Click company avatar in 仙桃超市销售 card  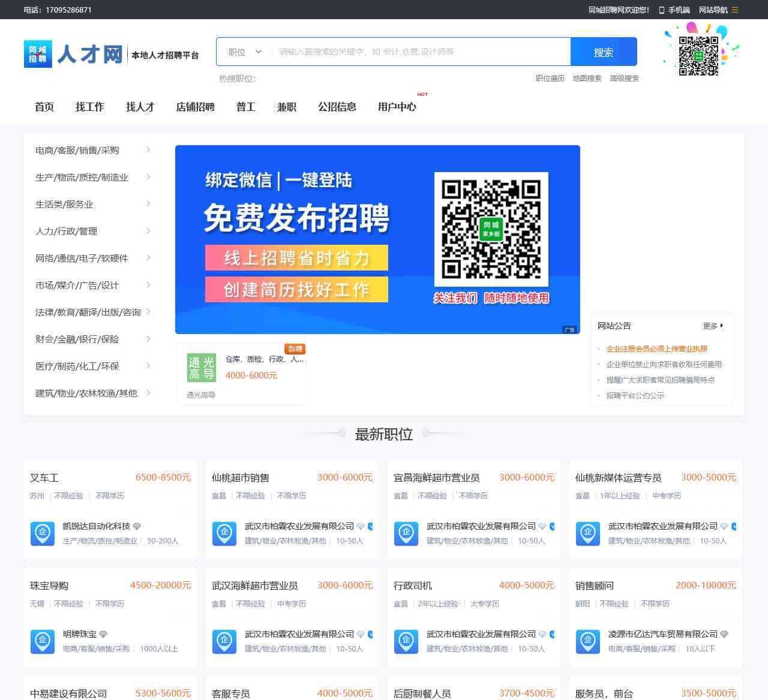tap(224, 533)
